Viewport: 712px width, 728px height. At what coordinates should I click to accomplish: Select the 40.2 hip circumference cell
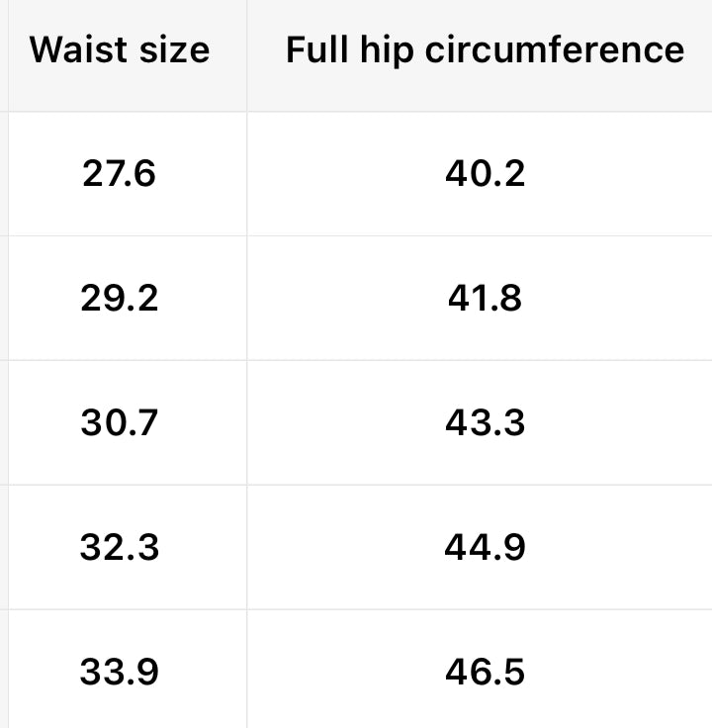[x=485, y=174]
